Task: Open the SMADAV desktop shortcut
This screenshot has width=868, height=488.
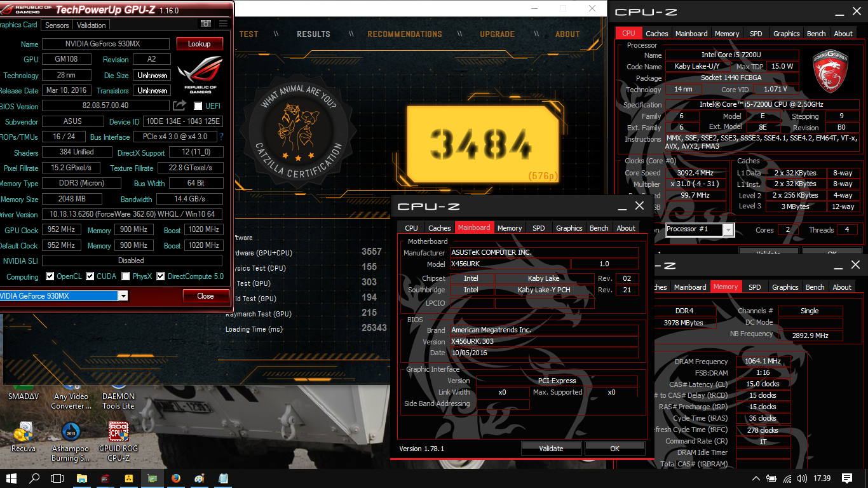Action: pyautogui.click(x=24, y=390)
